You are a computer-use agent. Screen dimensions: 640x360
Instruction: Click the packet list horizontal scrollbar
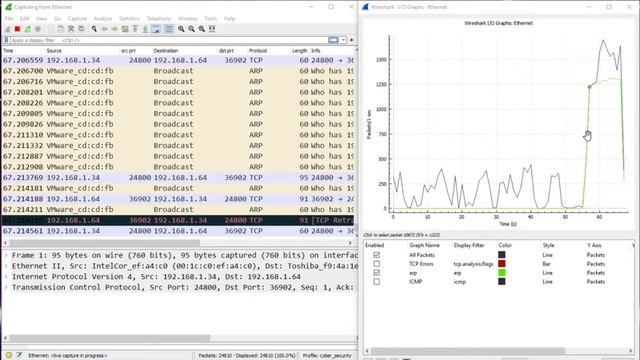point(105,243)
